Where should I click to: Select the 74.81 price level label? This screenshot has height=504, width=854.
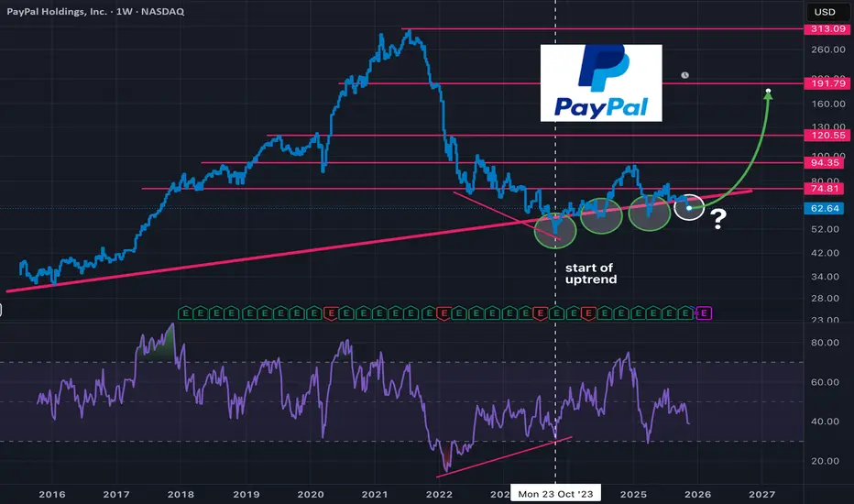point(825,189)
